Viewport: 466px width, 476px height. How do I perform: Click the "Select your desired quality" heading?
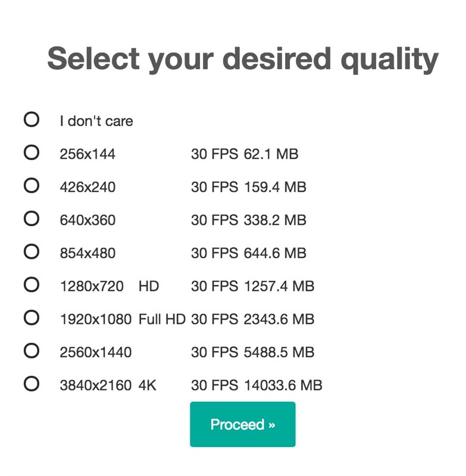point(242,59)
